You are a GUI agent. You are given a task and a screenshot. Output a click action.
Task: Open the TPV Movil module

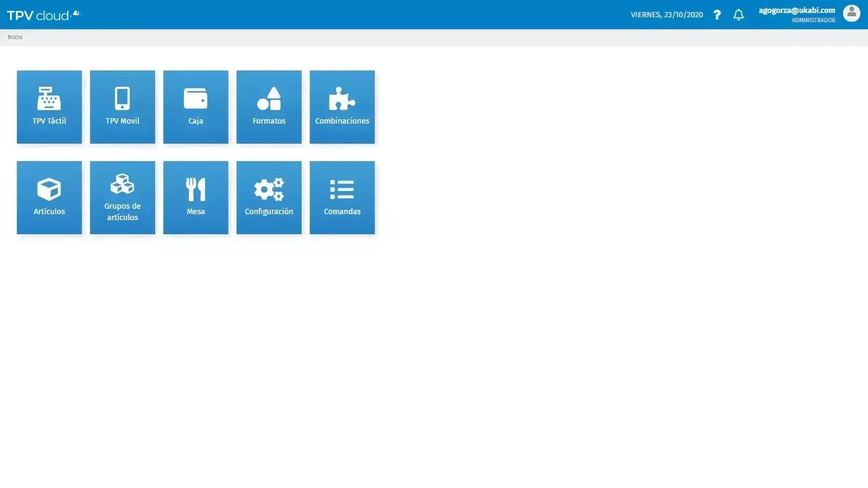click(122, 107)
